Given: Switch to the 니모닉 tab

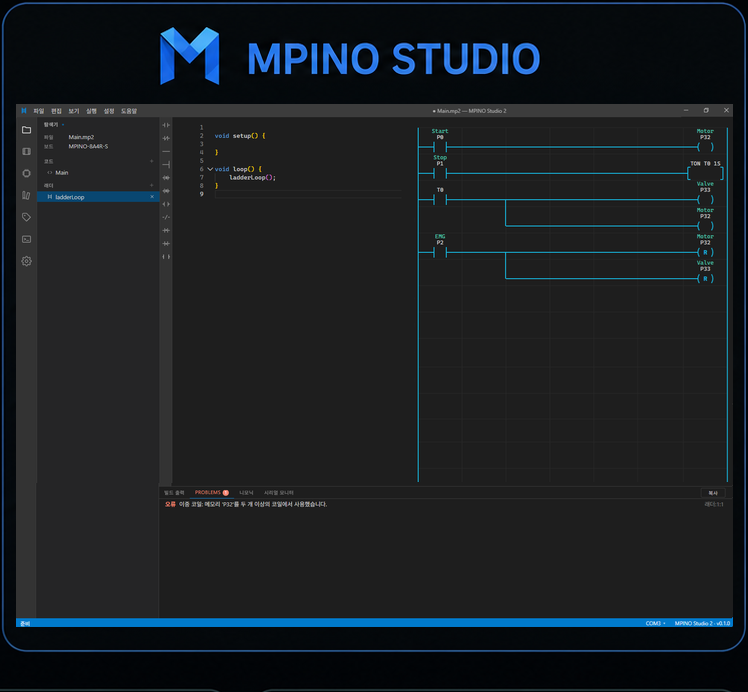Looking at the screenshot, I should 246,493.
